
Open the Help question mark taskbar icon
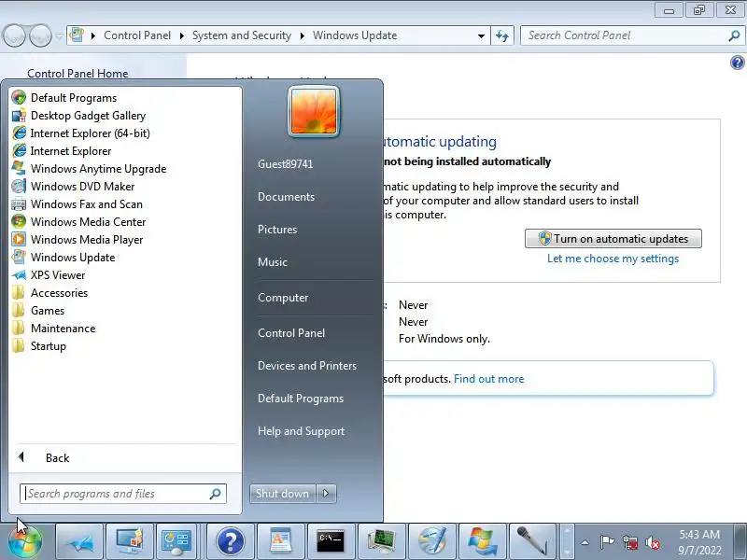tap(231, 542)
